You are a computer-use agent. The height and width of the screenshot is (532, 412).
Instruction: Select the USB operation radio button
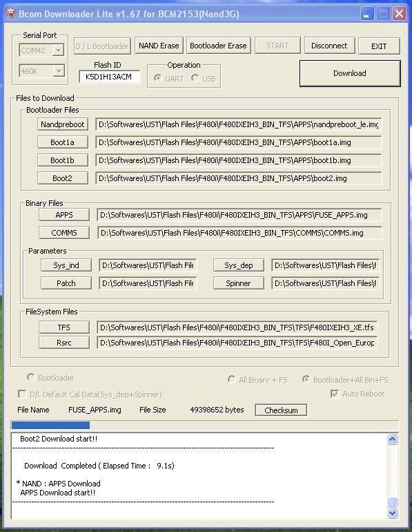(195, 78)
